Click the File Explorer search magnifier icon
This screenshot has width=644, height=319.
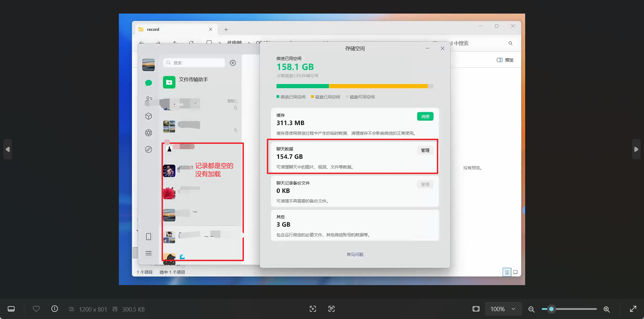coord(511,43)
